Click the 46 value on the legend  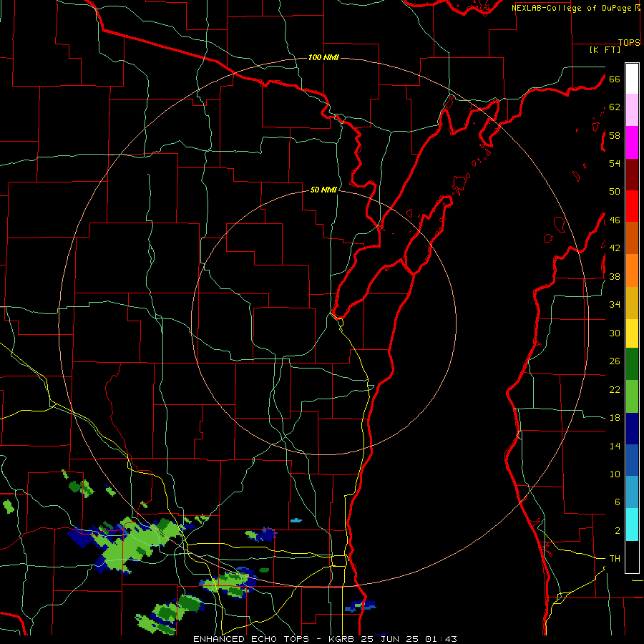tap(615, 220)
